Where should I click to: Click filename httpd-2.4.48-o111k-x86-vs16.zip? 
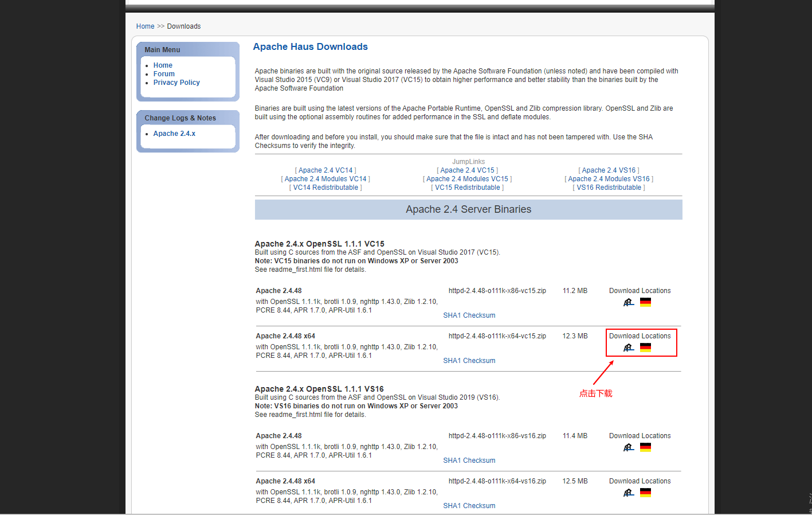pyautogui.click(x=497, y=436)
